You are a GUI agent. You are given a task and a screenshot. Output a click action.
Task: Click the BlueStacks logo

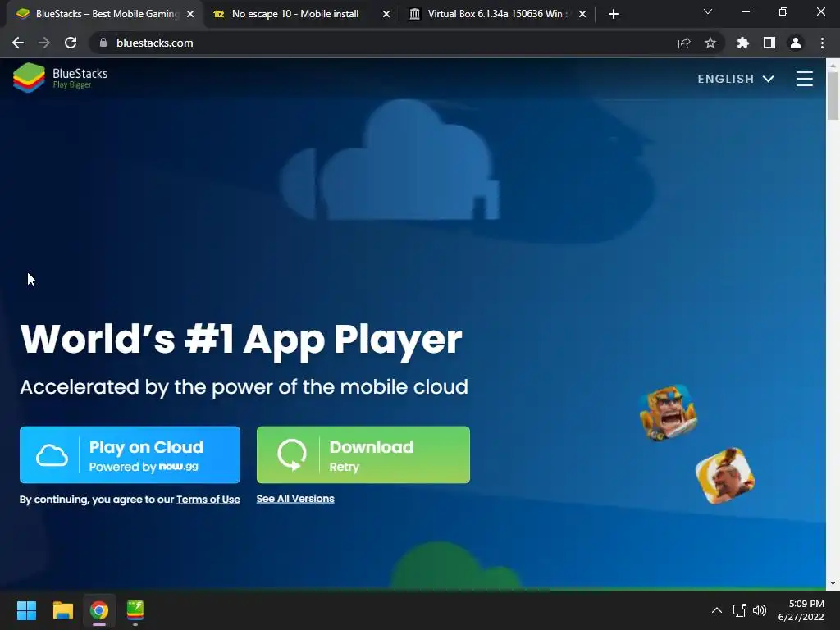click(x=60, y=78)
